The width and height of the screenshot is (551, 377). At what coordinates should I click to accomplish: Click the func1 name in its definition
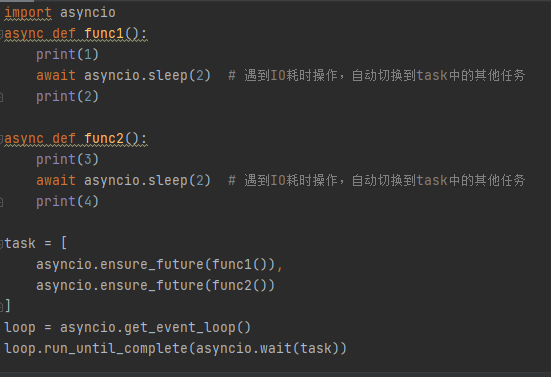point(104,34)
